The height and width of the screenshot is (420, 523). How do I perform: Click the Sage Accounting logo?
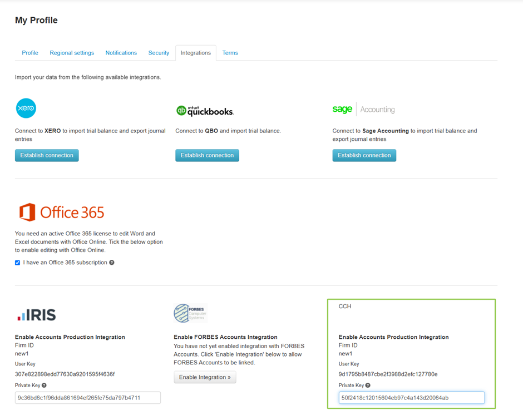pos(363,110)
